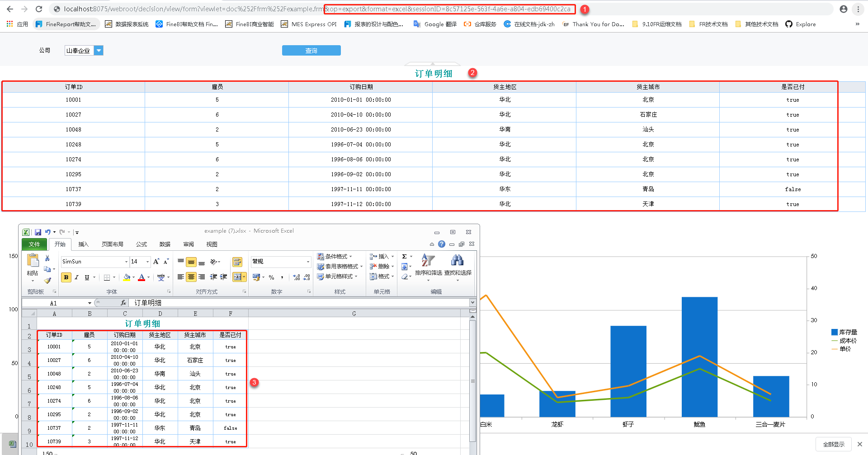
Task: Reload the browser page
Action: coord(39,9)
